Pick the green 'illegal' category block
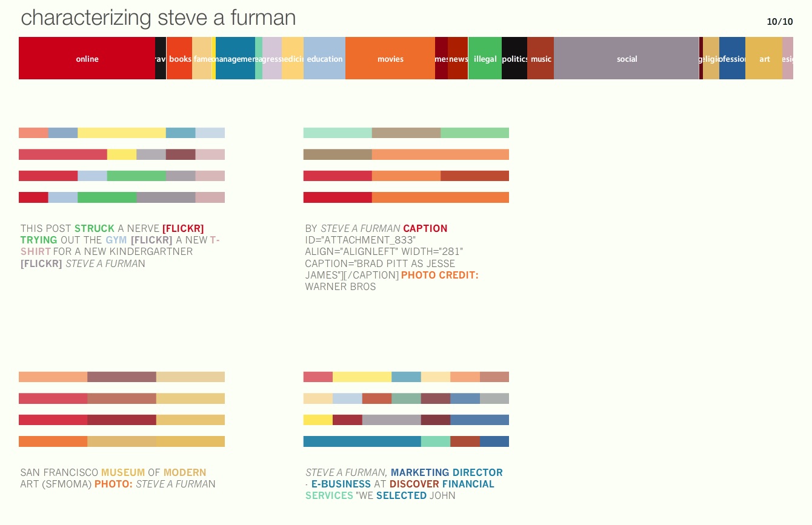The image size is (812, 525). [x=485, y=59]
